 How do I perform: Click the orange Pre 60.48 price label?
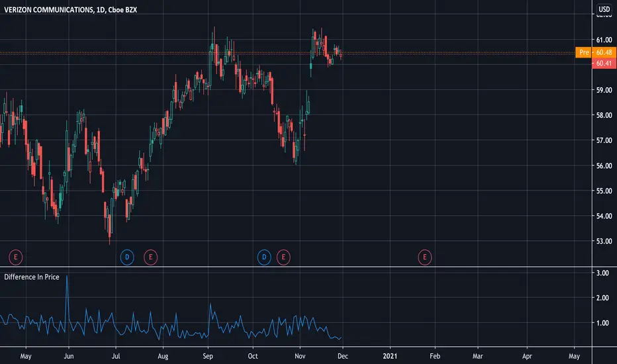596,52
